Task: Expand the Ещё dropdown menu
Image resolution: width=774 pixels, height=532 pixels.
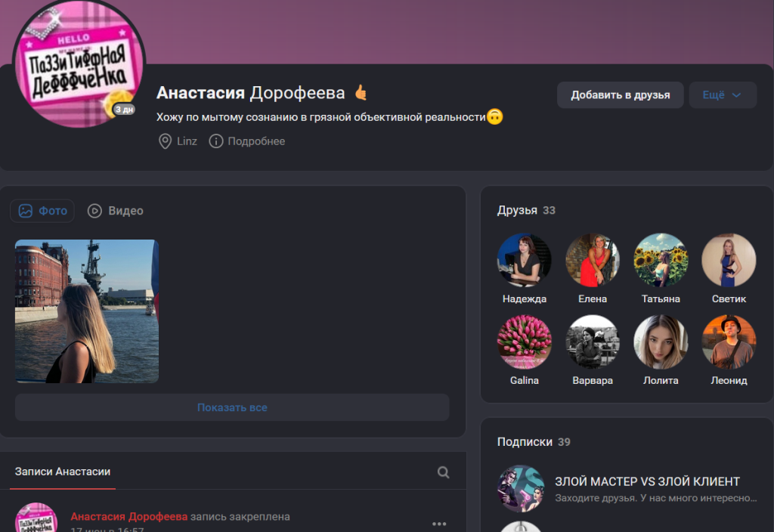Action: point(722,94)
